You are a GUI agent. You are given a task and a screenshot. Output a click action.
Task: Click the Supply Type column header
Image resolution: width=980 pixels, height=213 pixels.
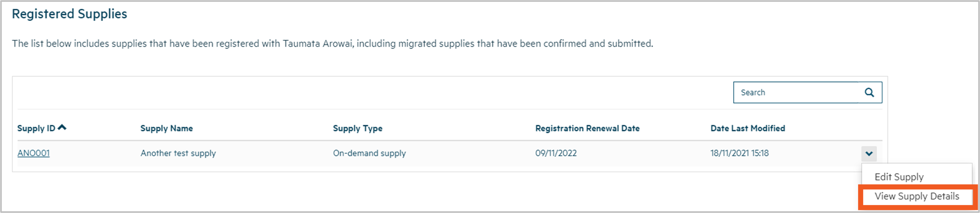pos(357,128)
